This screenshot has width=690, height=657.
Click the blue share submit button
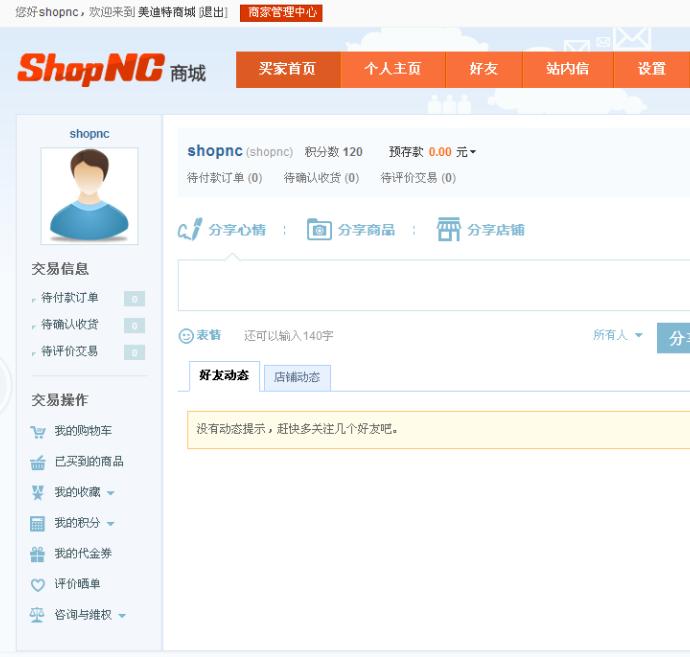(x=673, y=338)
